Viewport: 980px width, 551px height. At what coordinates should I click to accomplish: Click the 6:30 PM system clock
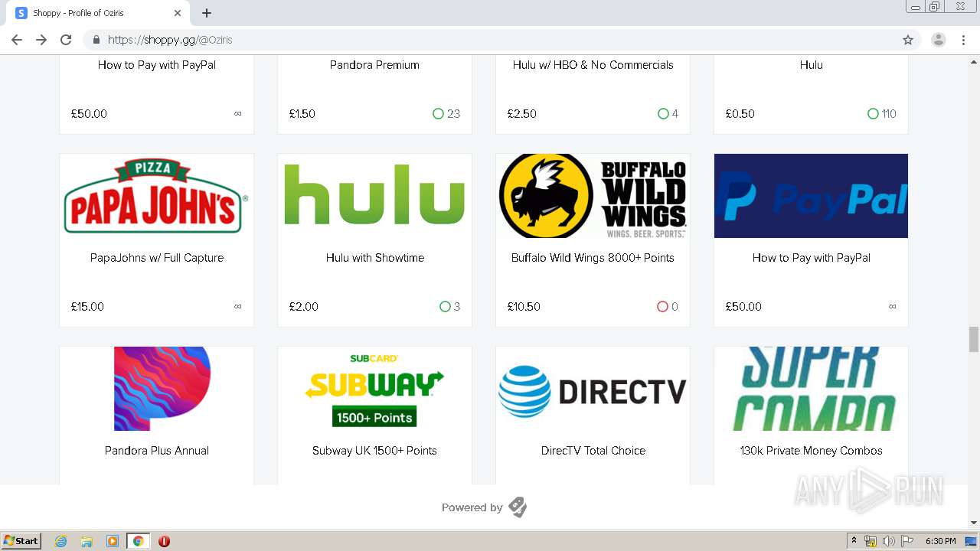click(x=940, y=541)
